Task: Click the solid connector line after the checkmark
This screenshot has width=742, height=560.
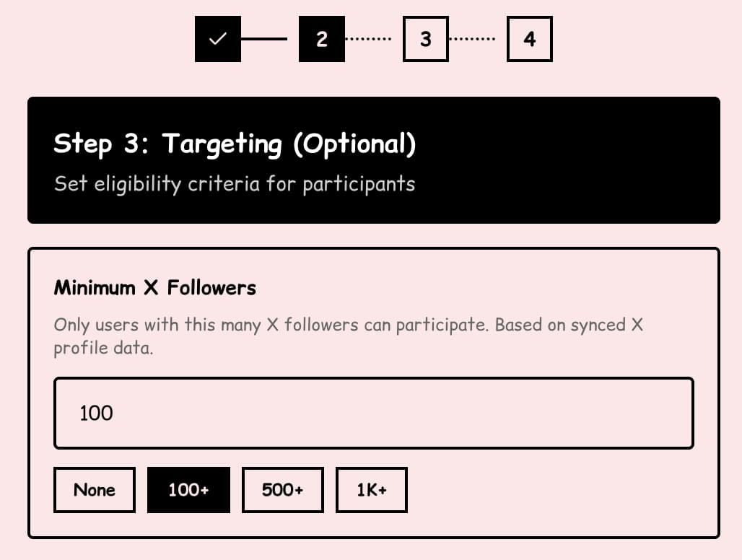Action: (x=263, y=39)
